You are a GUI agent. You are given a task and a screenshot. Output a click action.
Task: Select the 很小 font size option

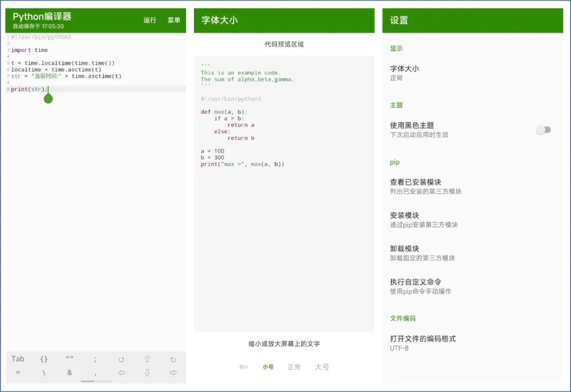(244, 367)
